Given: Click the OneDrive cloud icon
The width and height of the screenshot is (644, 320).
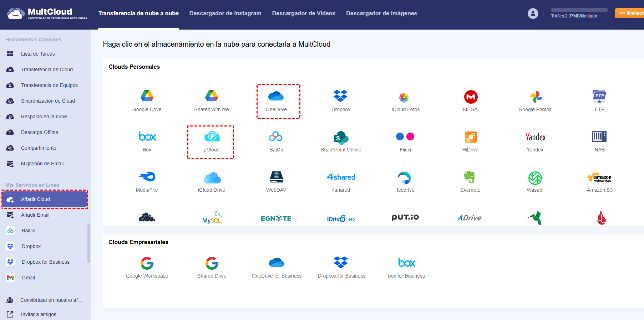Looking at the screenshot, I should pos(276,96).
